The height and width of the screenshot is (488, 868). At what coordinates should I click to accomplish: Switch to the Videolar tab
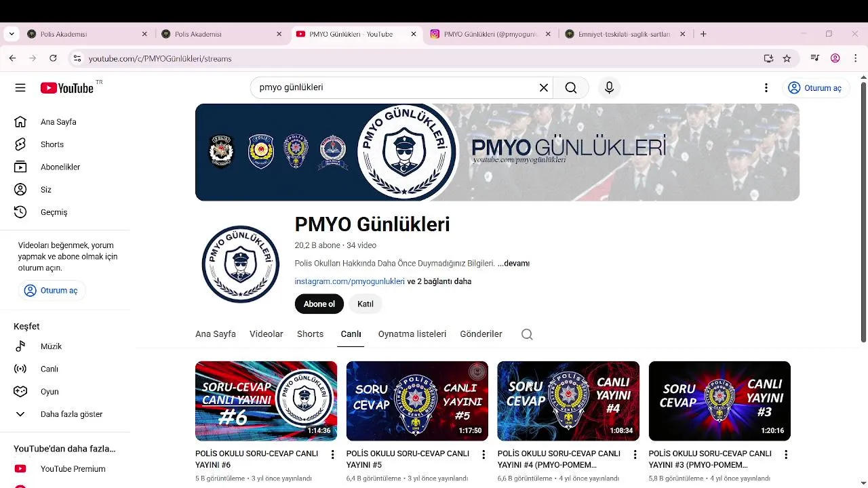click(267, 334)
